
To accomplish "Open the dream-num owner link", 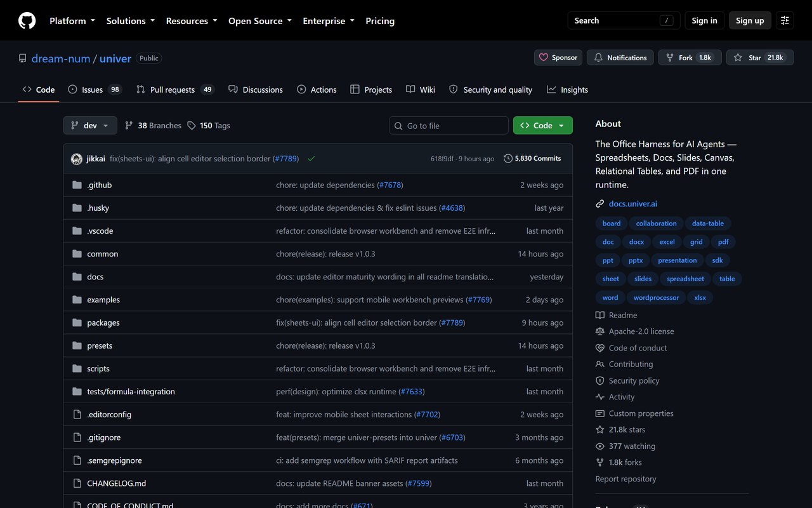I will pyautogui.click(x=61, y=58).
